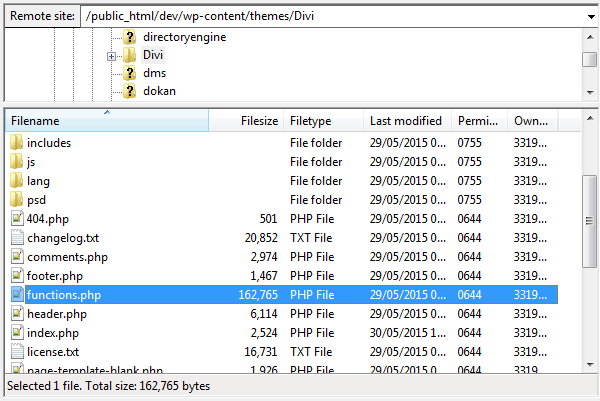The height and width of the screenshot is (401, 600).
Task: Click the tree pane scroll down arrow
Action: click(590, 92)
